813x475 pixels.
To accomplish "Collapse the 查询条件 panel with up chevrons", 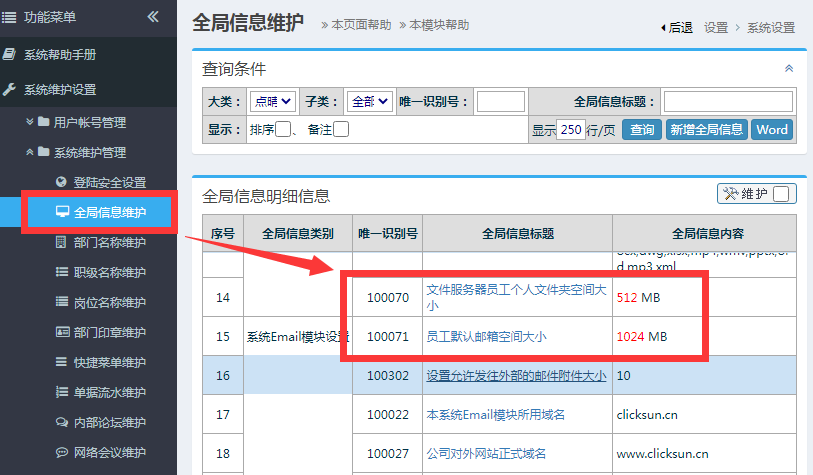I will tap(789, 68).
